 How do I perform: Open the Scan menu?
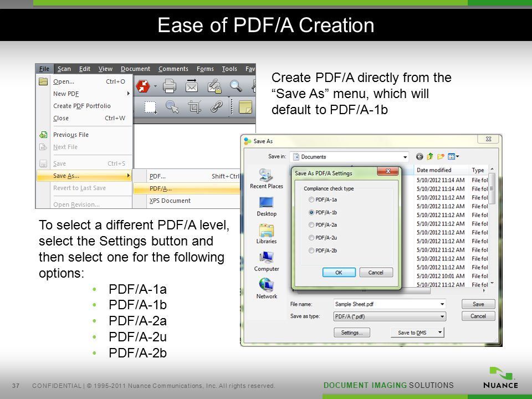[64, 69]
